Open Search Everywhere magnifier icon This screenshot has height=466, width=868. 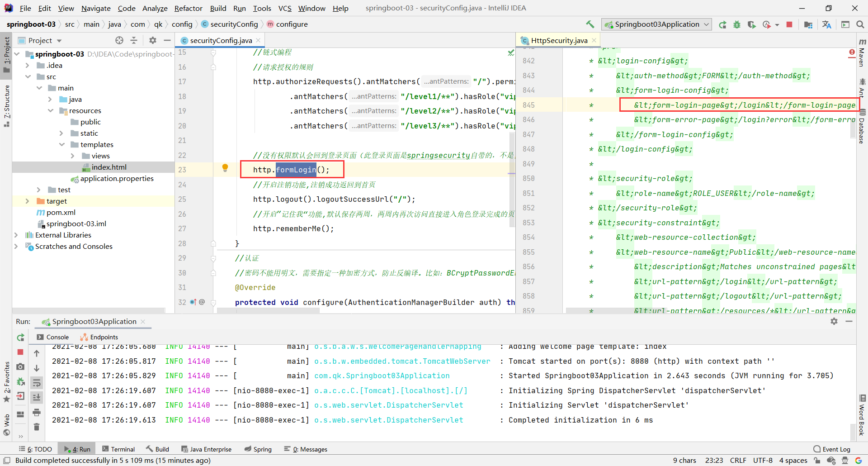pyautogui.click(x=860, y=24)
